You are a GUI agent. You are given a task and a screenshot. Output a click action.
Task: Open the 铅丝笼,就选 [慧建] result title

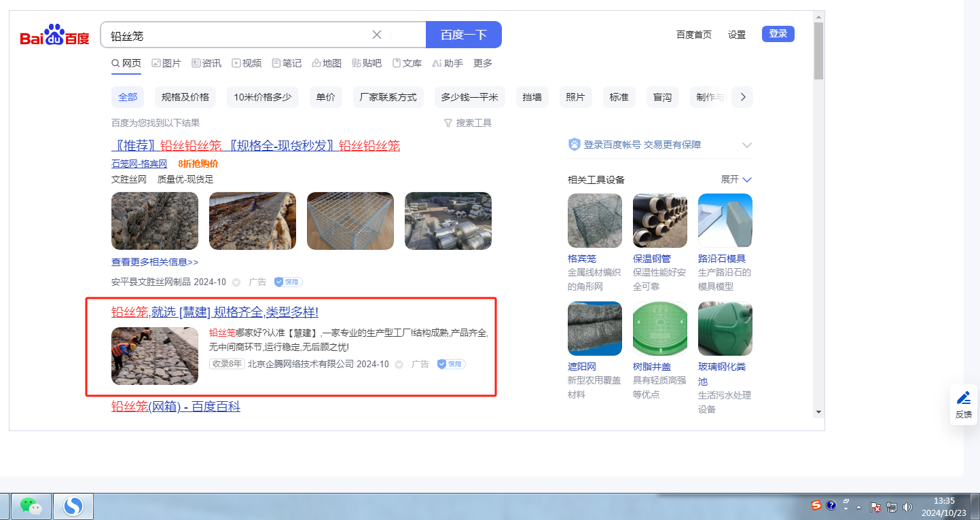coord(215,312)
